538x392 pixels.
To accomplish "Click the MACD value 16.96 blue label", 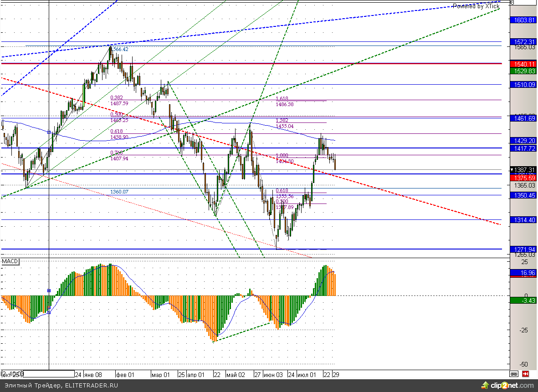I will coord(523,273).
